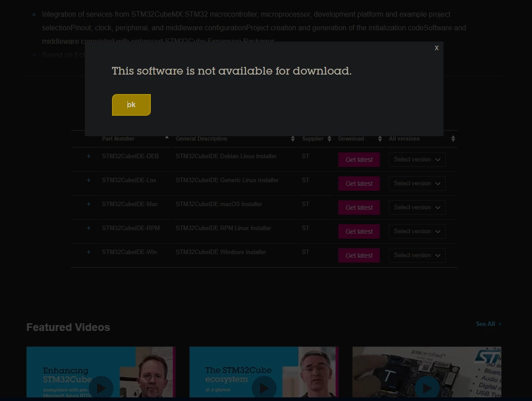Open Select version dropdown for STM32CubeIDE-Win
The height and width of the screenshot is (401, 532).
[417, 255]
